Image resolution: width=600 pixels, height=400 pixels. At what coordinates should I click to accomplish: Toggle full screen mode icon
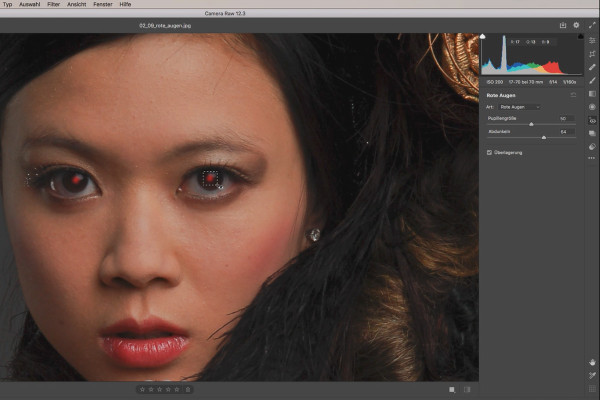coord(592,25)
